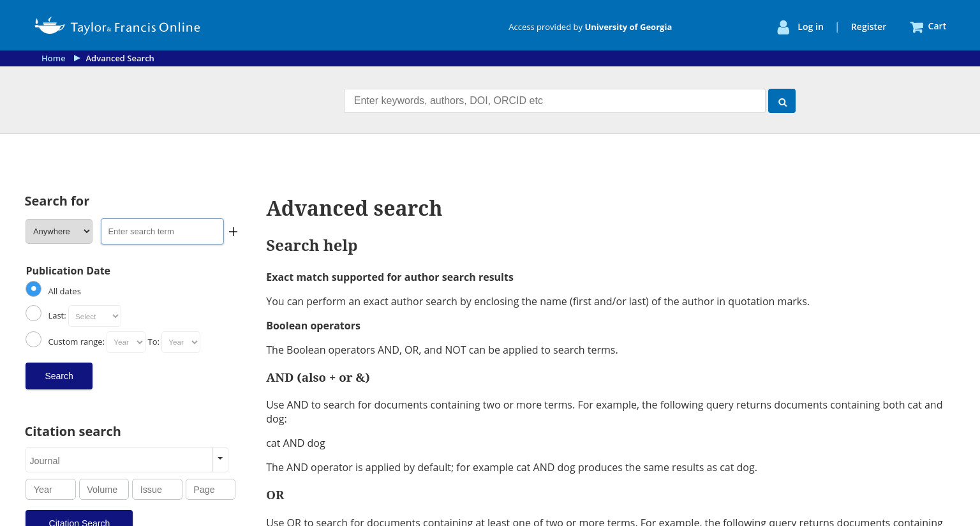Open the custom range start Year dropdown
The image size is (980, 526).
coord(126,342)
